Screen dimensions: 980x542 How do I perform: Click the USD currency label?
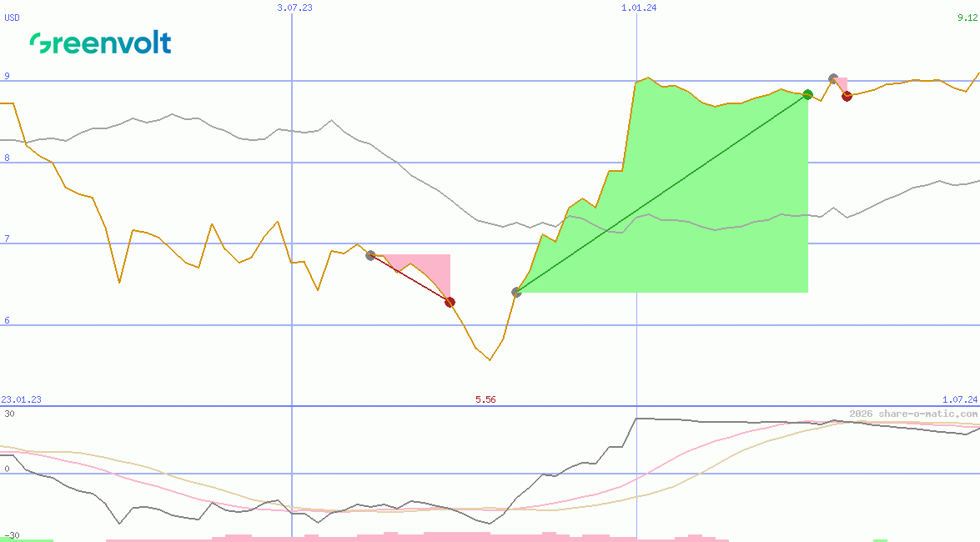[13, 18]
